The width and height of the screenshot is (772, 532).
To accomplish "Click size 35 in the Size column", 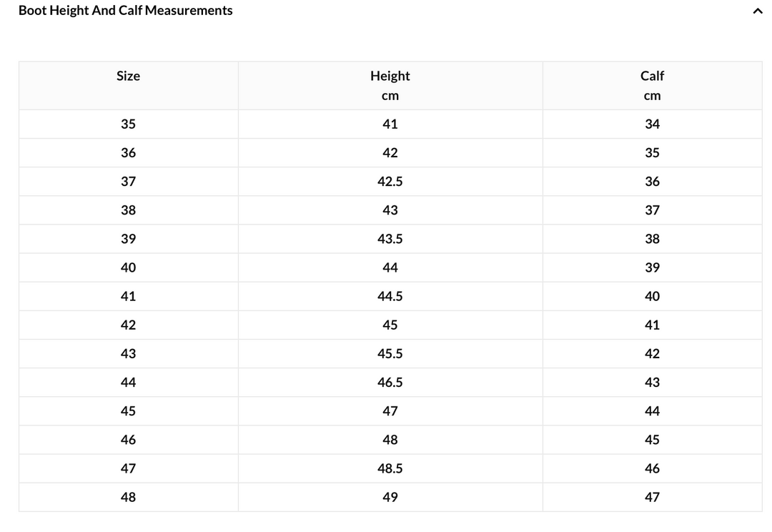I will pyautogui.click(x=128, y=124).
